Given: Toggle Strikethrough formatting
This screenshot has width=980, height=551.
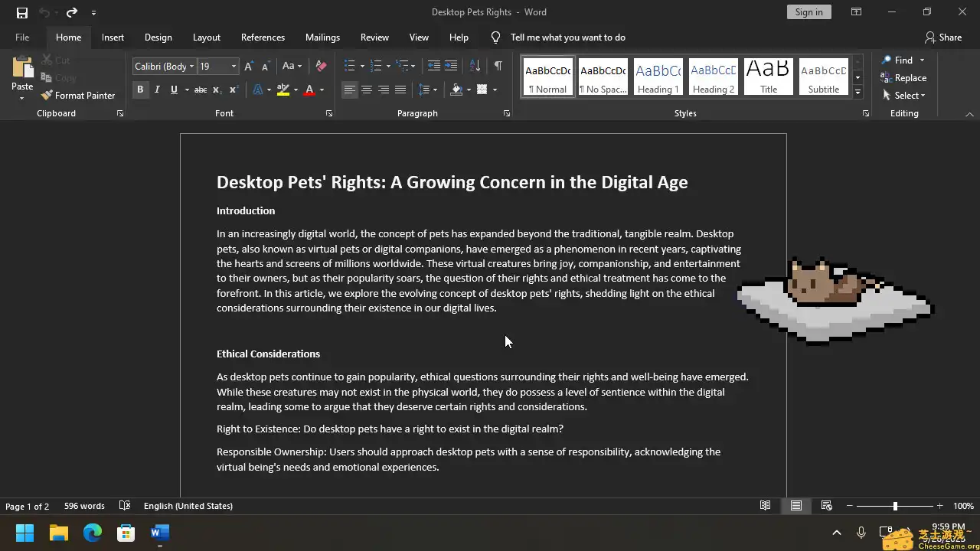Looking at the screenshot, I should pyautogui.click(x=200, y=90).
